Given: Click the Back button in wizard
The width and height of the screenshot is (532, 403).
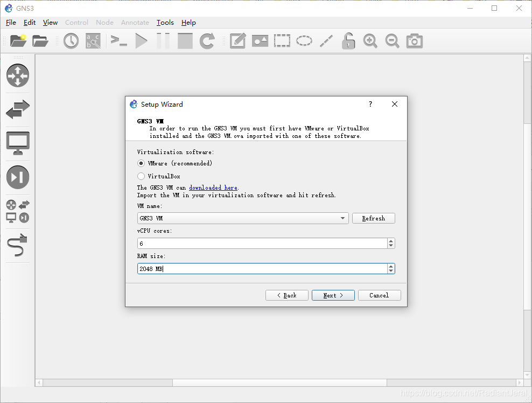Looking at the screenshot, I should click(287, 295).
